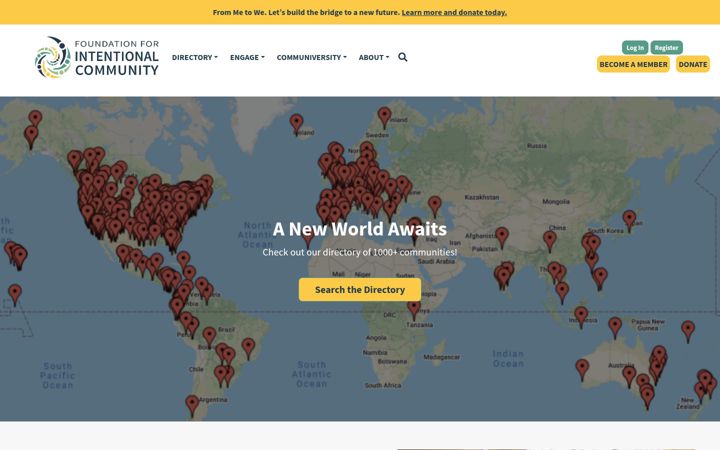Select the pin in western Australia
The height and width of the screenshot is (450, 720).
(582, 370)
